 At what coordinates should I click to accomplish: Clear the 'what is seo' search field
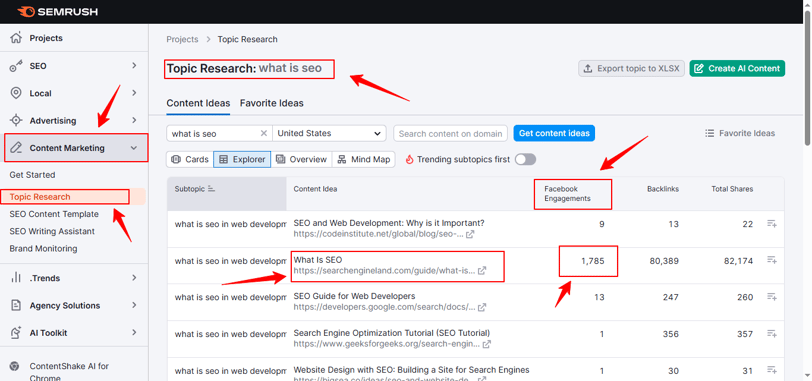click(264, 134)
